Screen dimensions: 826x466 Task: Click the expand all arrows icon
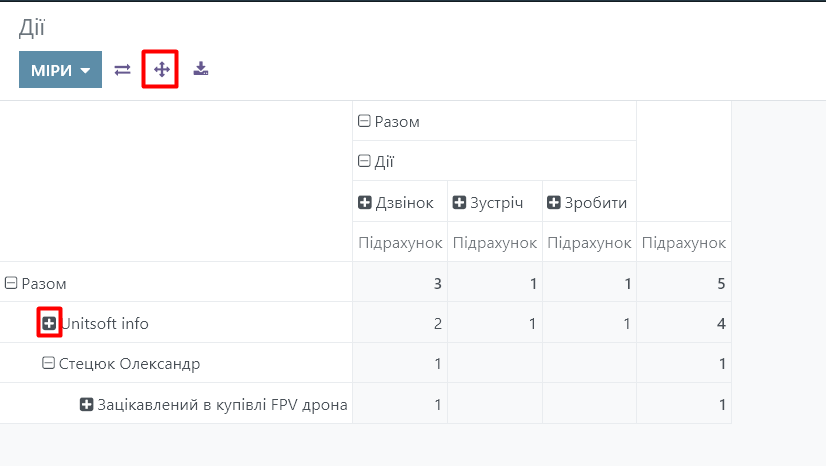(x=161, y=70)
